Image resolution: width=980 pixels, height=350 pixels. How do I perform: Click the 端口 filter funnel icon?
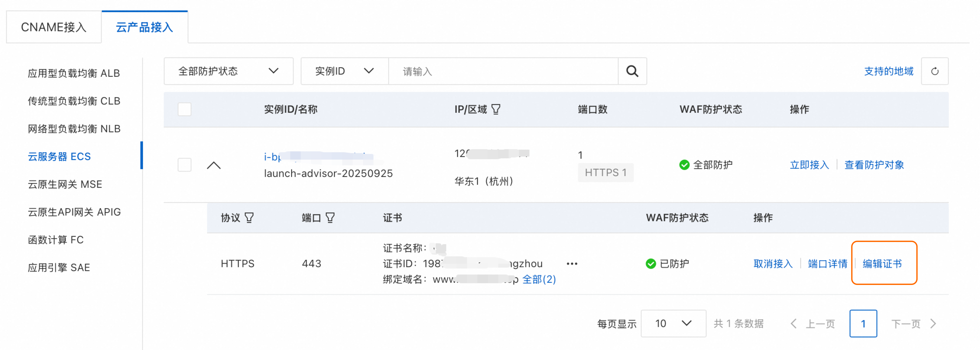330,218
